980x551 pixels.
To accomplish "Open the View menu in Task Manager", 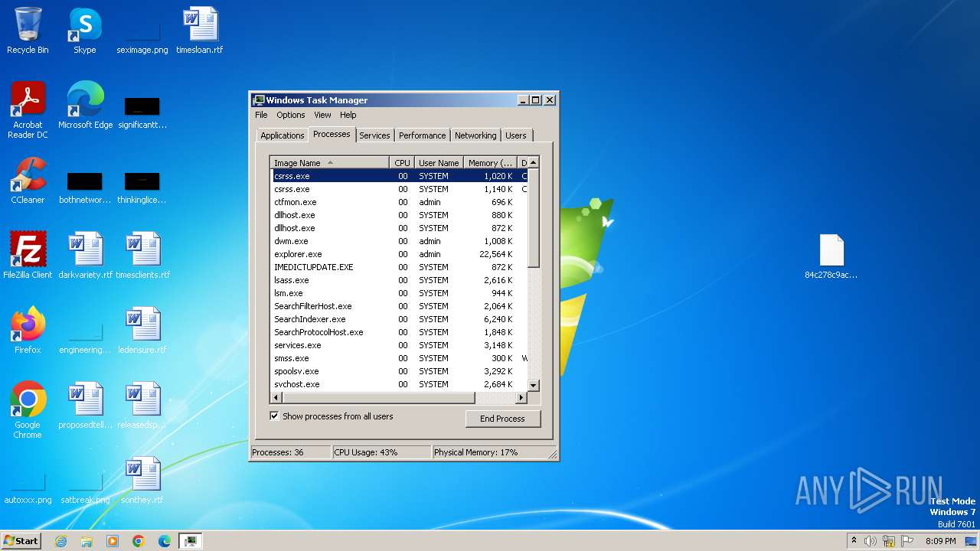I will [322, 115].
